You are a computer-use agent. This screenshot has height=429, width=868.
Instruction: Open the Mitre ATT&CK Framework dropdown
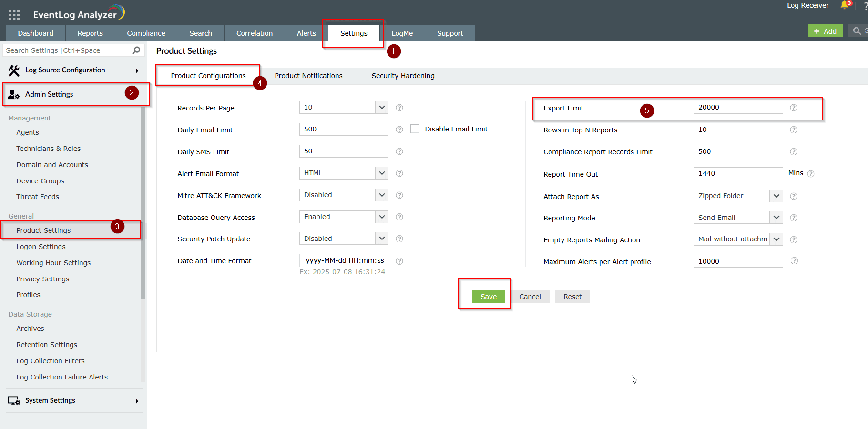click(344, 195)
